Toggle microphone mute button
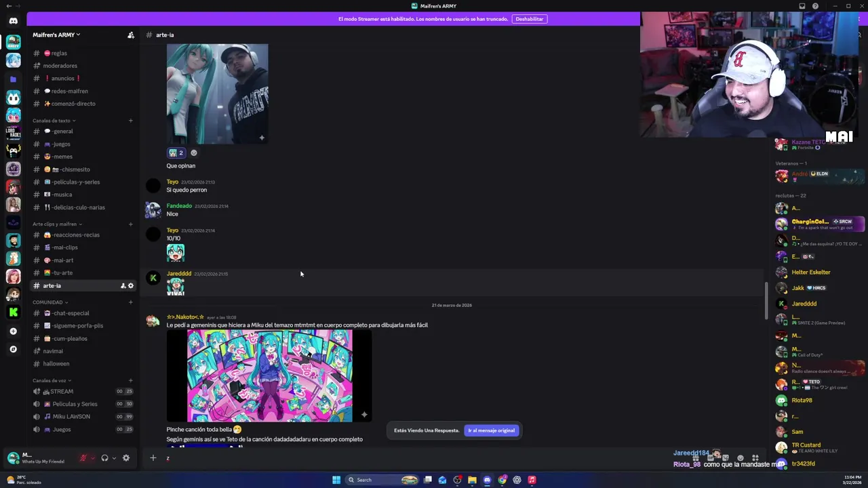Viewport: 868px width, 488px height. (x=83, y=458)
